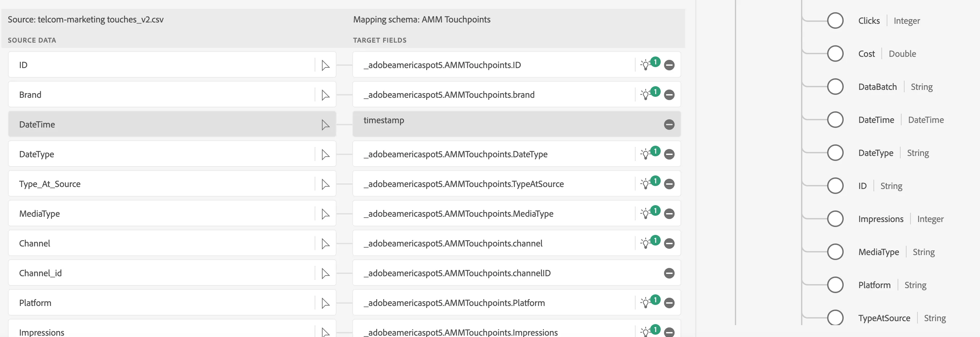Select the Impressions schema field circle
The image size is (980, 337).
(835, 219)
